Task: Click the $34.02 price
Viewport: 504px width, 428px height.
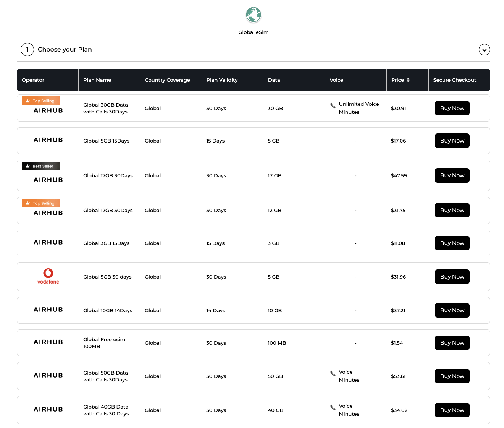Action: (399, 410)
